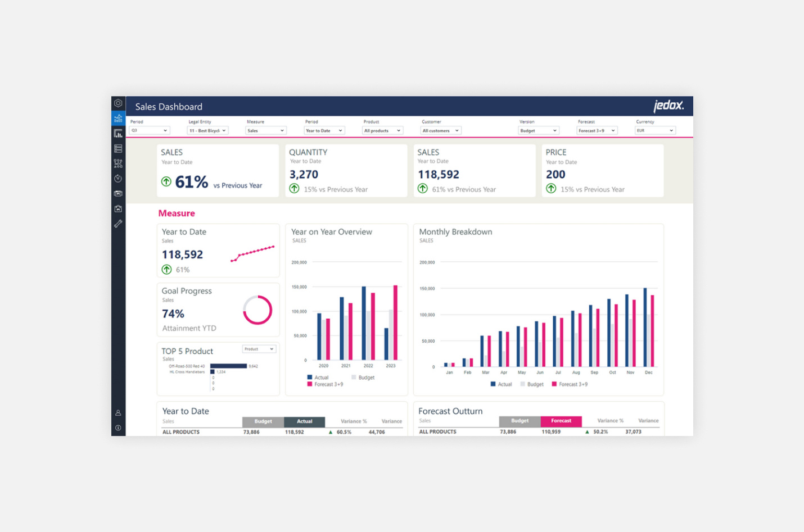Toggle the Forecast 3+9 legend in Monthly Breakdown

click(571, 384)
